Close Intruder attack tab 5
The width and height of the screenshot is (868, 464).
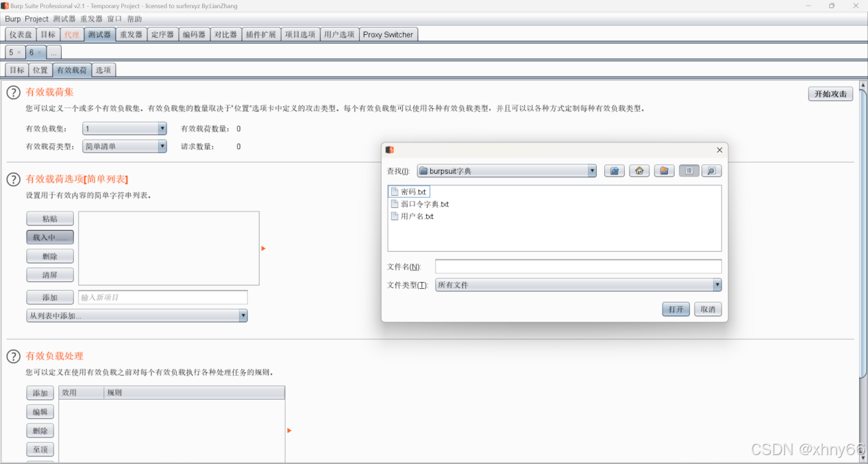pyautogui.click(x=19, y=53)
